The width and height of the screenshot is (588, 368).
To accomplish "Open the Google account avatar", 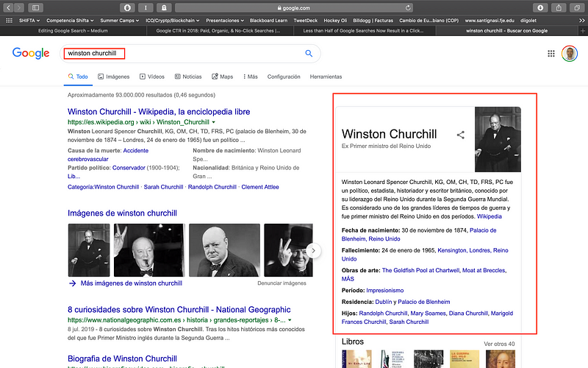I will (x=569, y=53).
